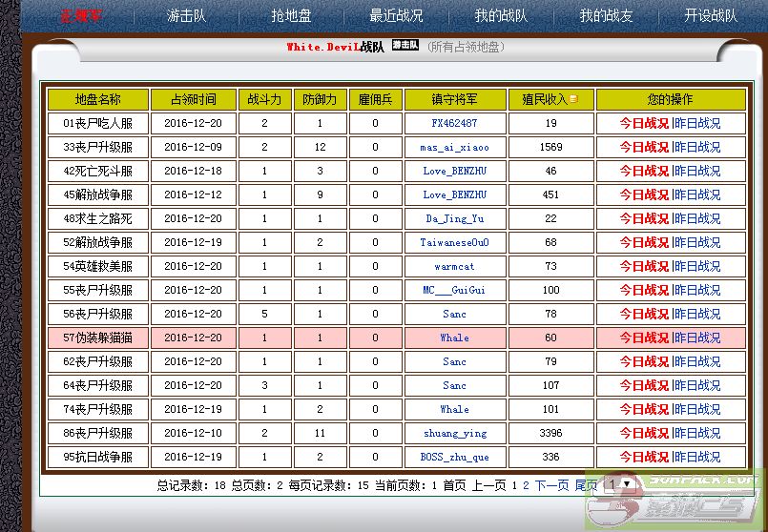Image resolution: width=768 pixels, height=532 pixels.
Task: Click the 尾页 last page link
Action: [586, 485]
